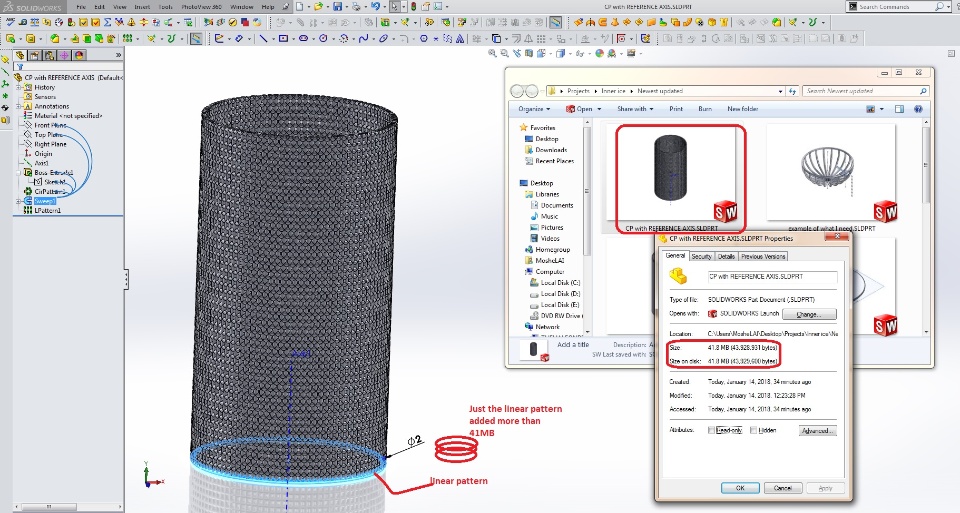960x513 pixels.
Task: Select the Rectangle sketch tool
Action: point(283,38)
